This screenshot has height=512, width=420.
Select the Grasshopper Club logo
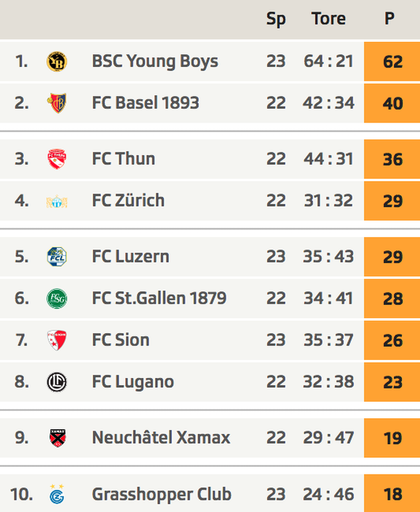pos(57,494)
